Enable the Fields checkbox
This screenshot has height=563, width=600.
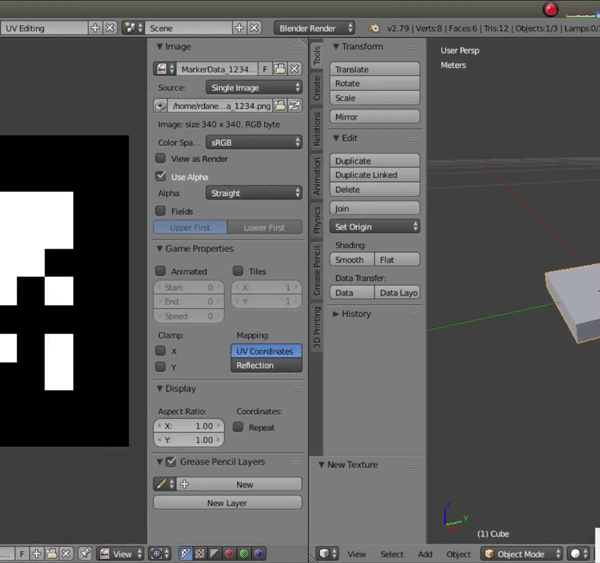click(x=160, y=211)
